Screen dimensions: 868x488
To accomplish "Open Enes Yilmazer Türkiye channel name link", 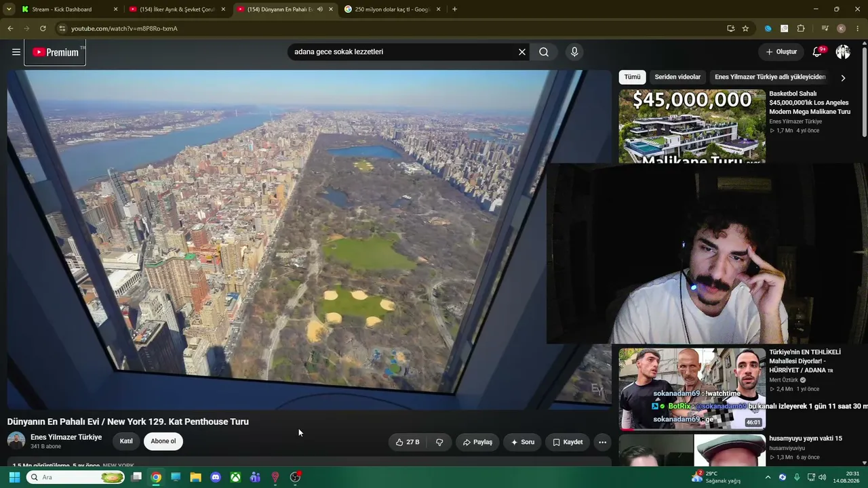I will click(66, 437).
